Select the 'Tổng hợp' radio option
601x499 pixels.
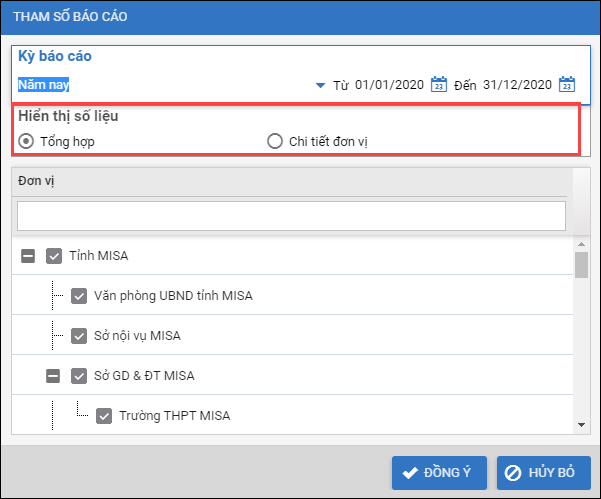tap(26, 141)
